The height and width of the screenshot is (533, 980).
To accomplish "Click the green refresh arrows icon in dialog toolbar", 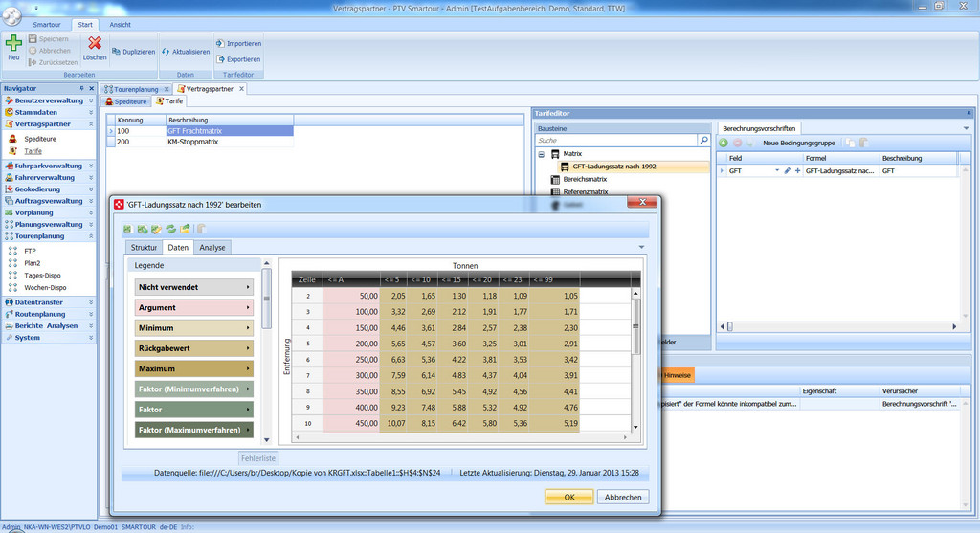I will (x=170, y=229).
